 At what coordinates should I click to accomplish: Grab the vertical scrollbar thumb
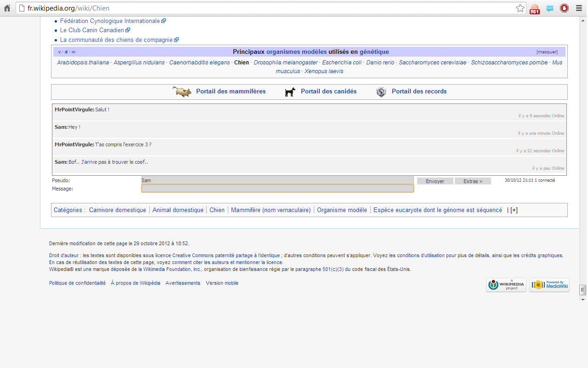click(x=583, y=289)
